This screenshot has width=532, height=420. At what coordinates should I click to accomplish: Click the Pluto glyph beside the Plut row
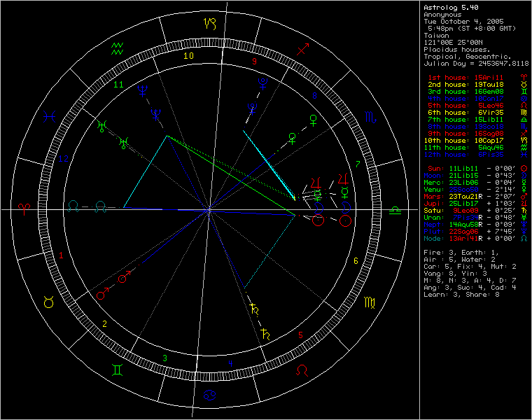(x=524, y=232)
